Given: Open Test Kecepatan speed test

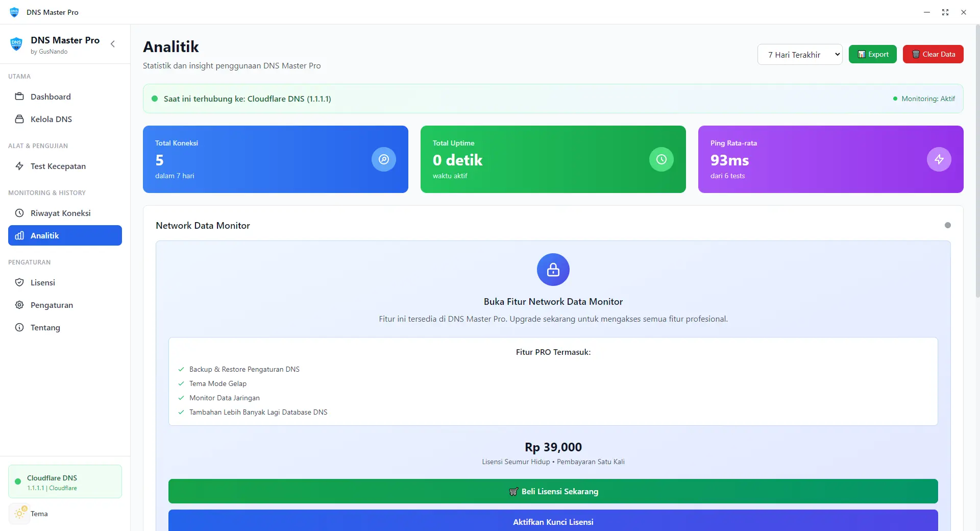Looking at the screenshot, I should click(65, 166).
